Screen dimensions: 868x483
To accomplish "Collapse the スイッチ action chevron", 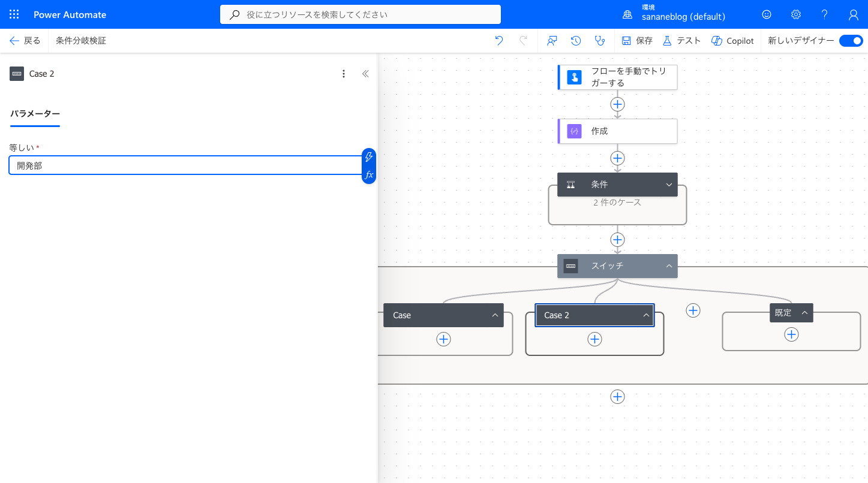I will (669, 266).
